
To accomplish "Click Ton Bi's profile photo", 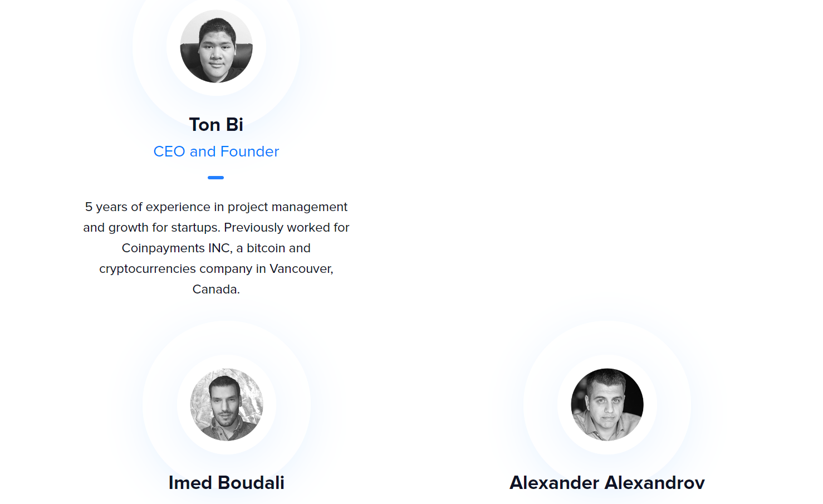I will click(x=216, y=47).
